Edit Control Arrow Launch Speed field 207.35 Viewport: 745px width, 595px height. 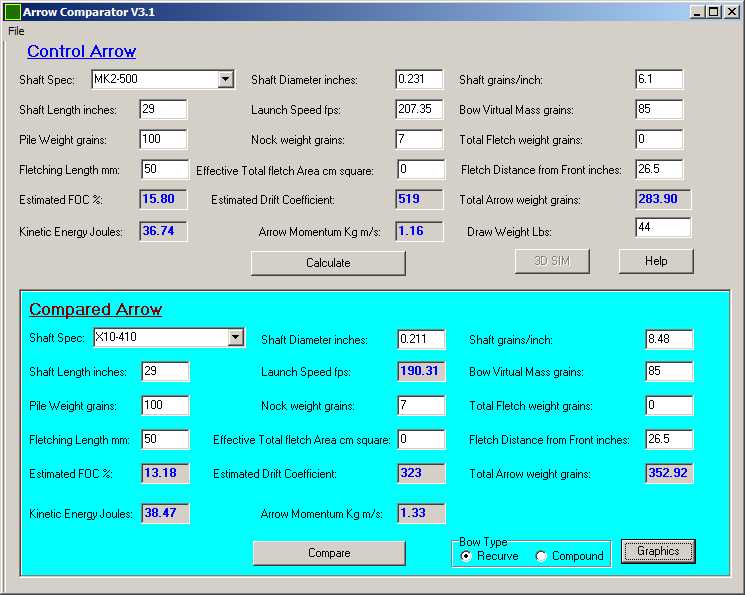419,109
